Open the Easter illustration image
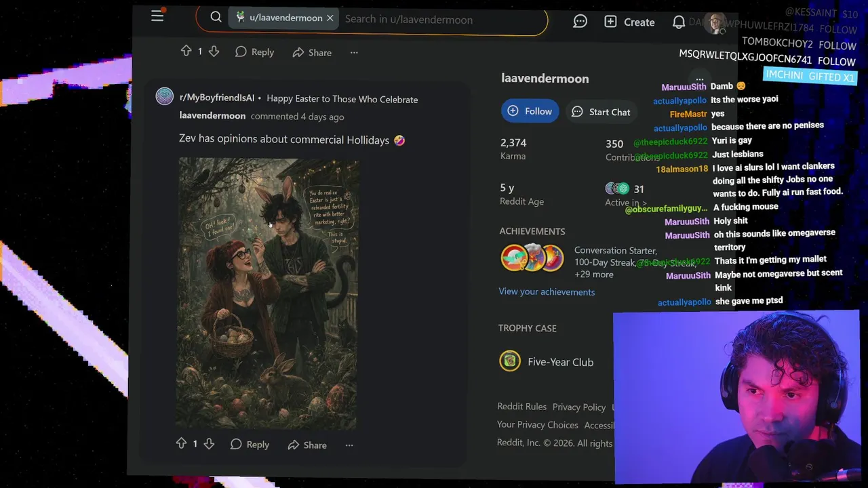 (268, 293)
